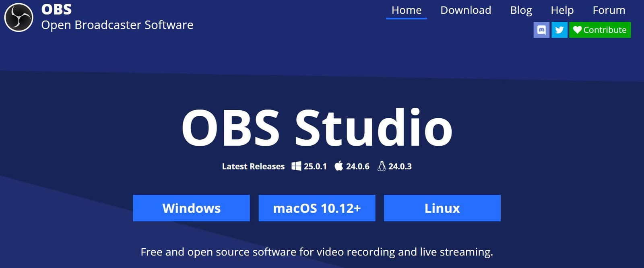The image size is (644, 268).
Task: Click the Linux version number 24.0.3
Action: (x=400, y=166)
